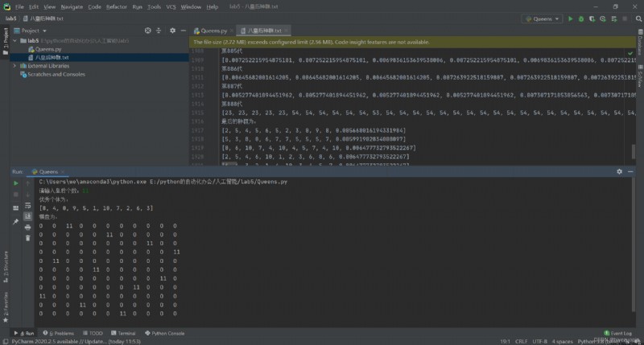This screenshot has height=345, width=644.
Task: Open the concurrency diagram run icon
Action: tap(614, 18)
